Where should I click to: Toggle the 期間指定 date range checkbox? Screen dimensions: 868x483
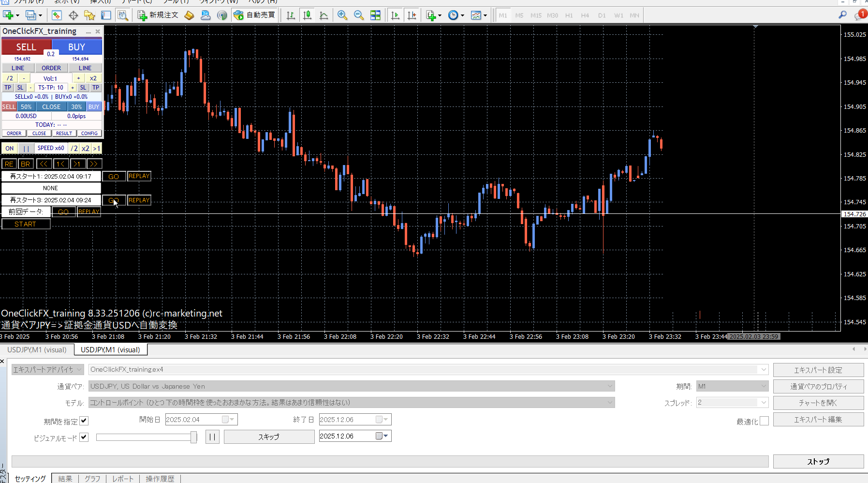(84, 421)
